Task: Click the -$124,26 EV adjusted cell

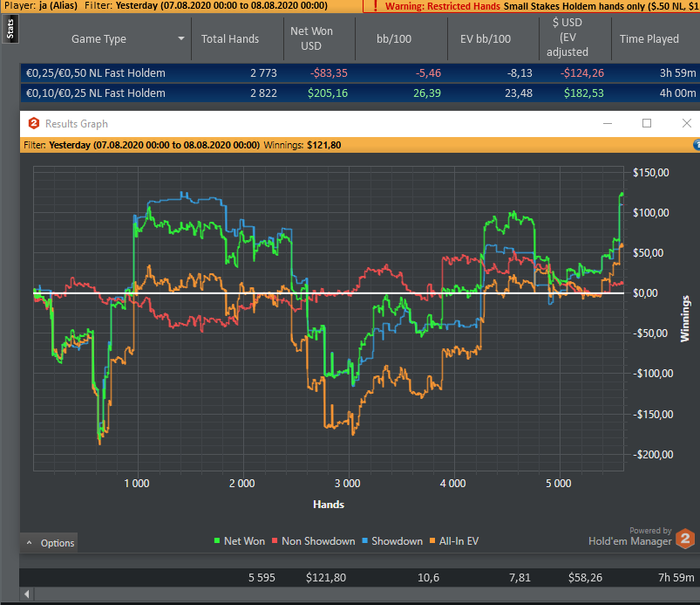Action: click(582, 73)
